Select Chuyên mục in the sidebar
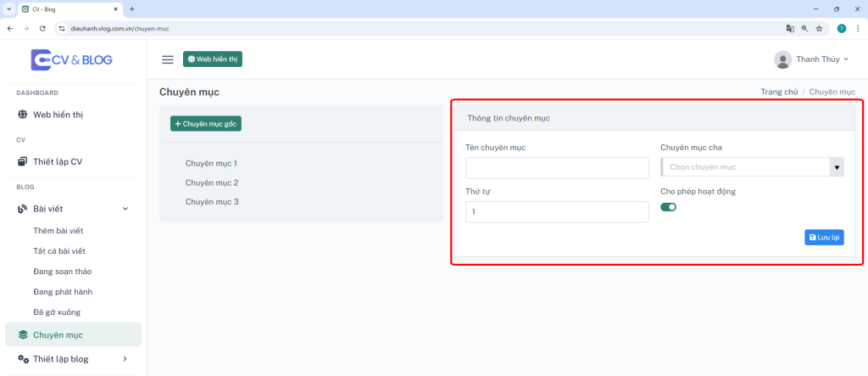The image size is (868, 376). (x=73, y=334)
